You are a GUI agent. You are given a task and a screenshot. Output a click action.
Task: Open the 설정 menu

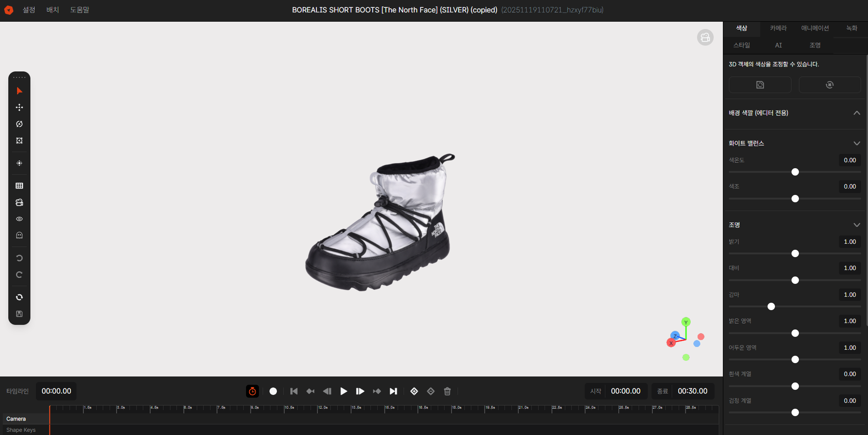point(29,10)
